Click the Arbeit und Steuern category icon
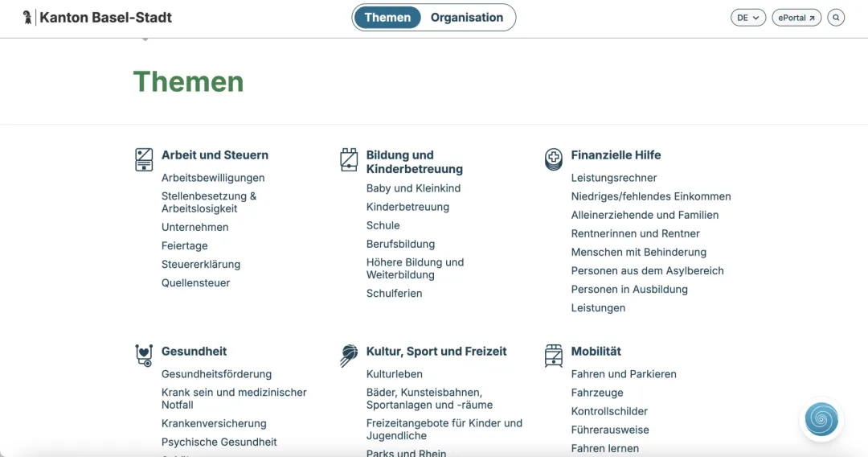 tap(144, 159)
